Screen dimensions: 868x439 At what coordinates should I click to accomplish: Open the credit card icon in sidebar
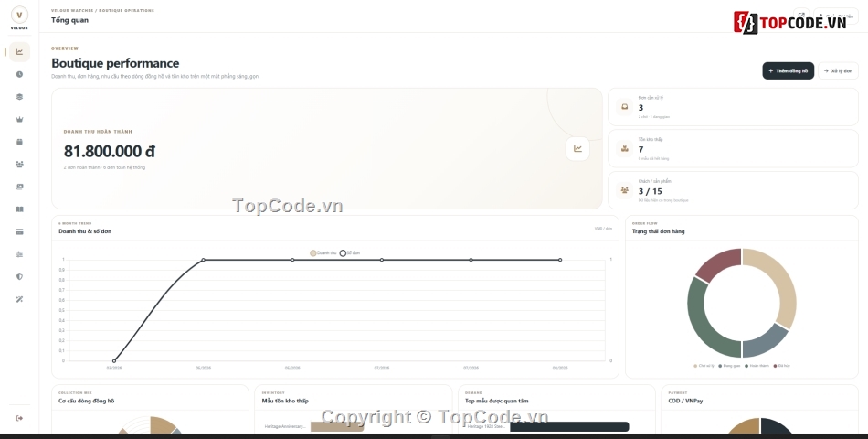coord(19,231)
